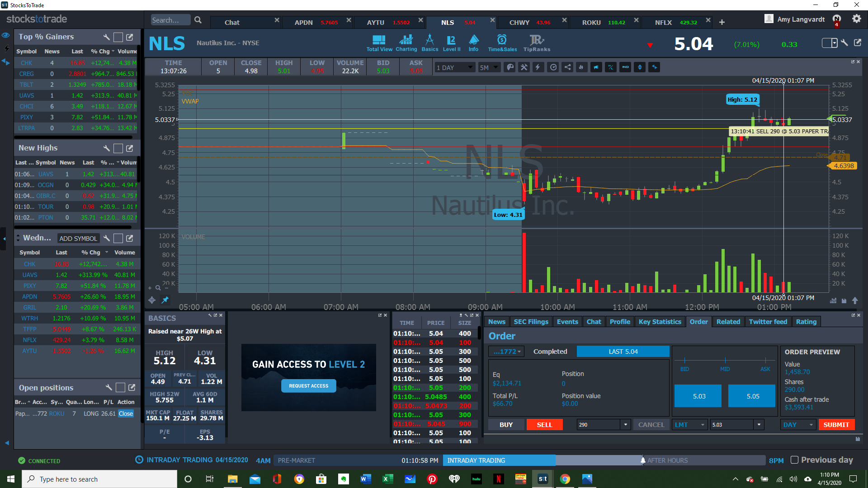Click the chart share icon
Viewport: 868px width, 488px height.
(567, 67)
